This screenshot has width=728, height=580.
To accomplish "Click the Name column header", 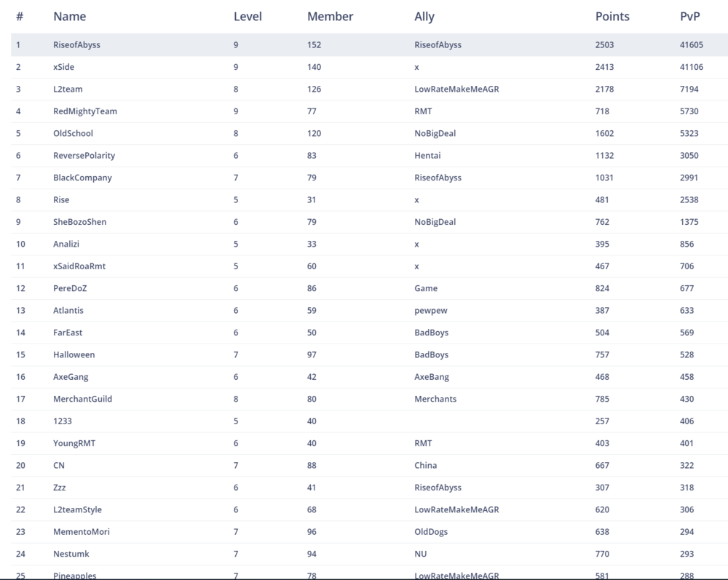I will click(69, 16).
